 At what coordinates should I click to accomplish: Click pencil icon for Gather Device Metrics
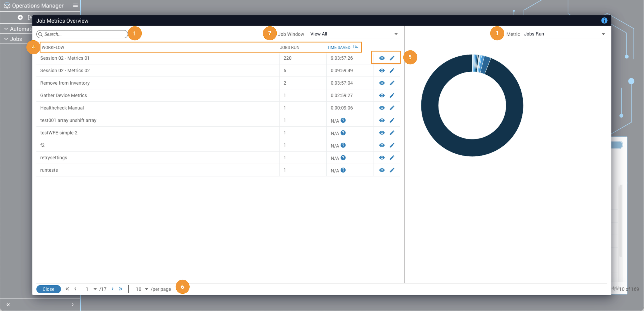coord(392,95)
